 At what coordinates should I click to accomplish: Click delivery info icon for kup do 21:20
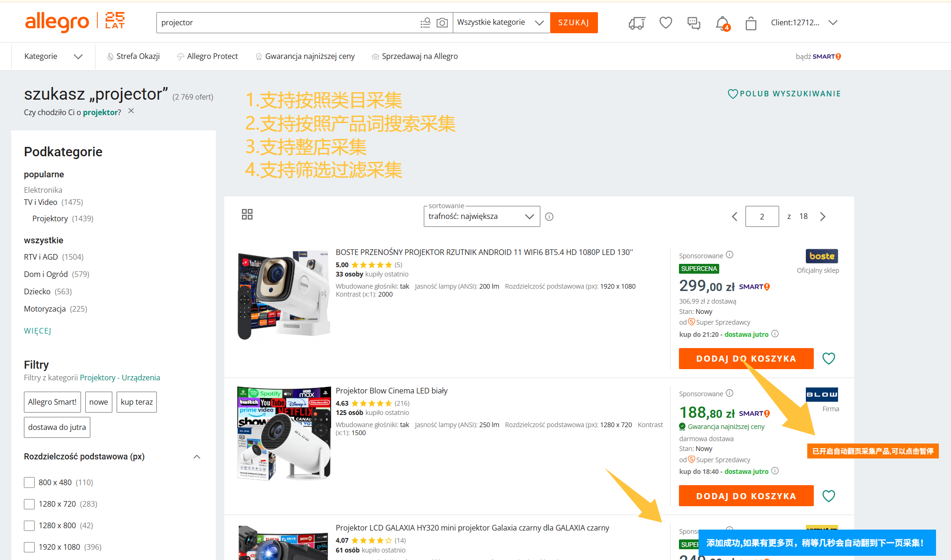[x=775, y=334]
